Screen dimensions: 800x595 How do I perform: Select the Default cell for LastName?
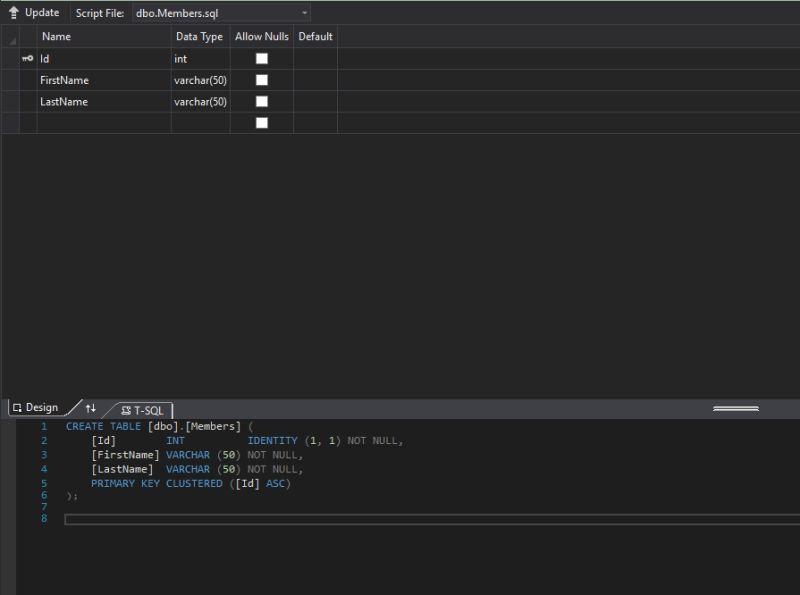314,101
